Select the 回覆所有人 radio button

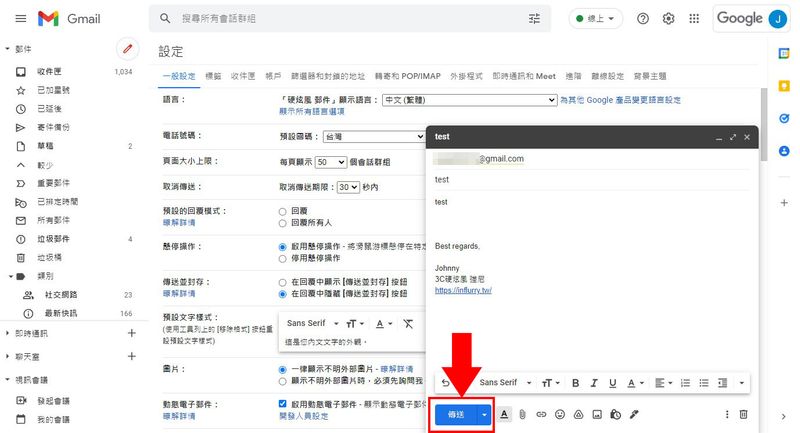click(x=282, y=223)
